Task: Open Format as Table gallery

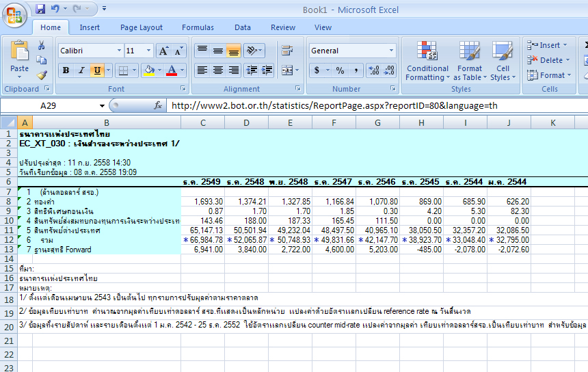Action: 470,61
